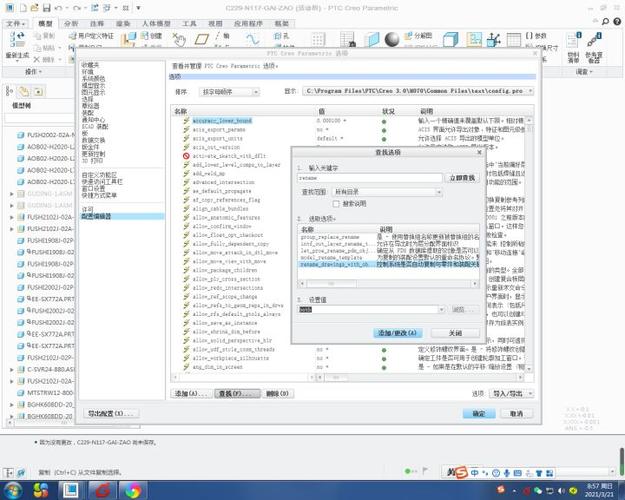This screenshot has width=625, height=500.
Task: Switch to the 分析 ribbon tab
Action: point(71,24)
